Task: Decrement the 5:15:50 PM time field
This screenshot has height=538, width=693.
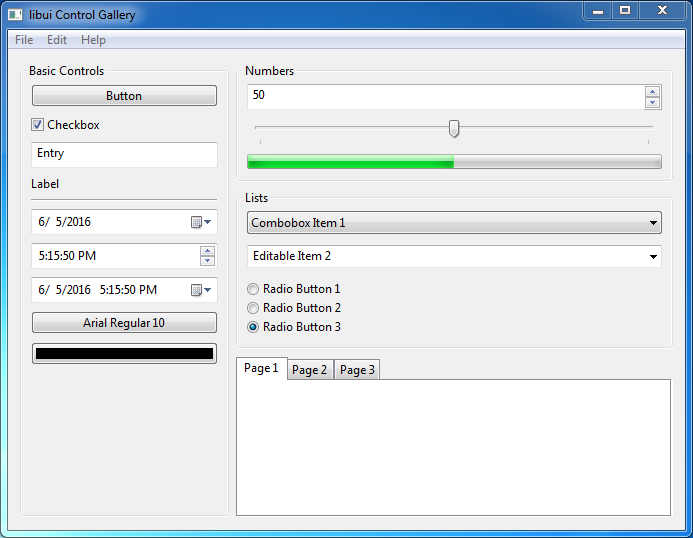Action: (207, 261)
